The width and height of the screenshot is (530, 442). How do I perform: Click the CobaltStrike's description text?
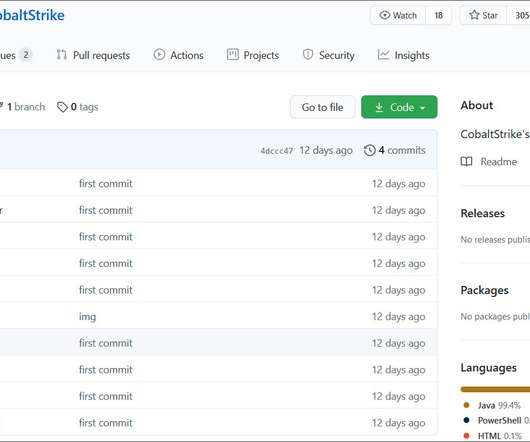click(x=495, y=134)
